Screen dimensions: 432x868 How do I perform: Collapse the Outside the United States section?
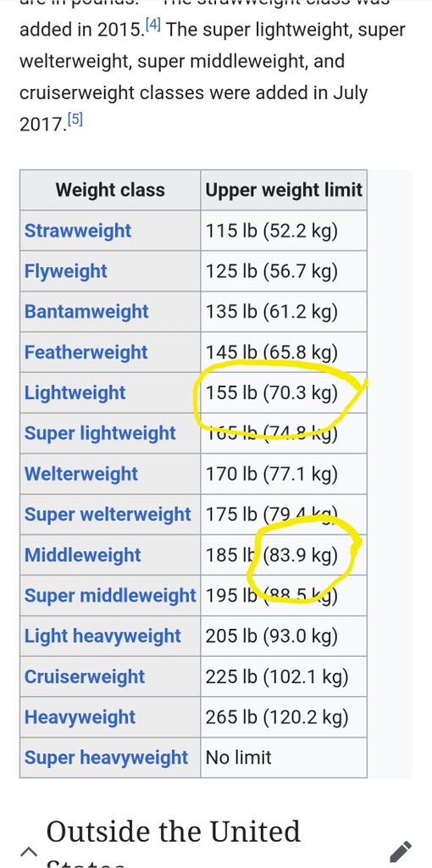click(30, 851)
